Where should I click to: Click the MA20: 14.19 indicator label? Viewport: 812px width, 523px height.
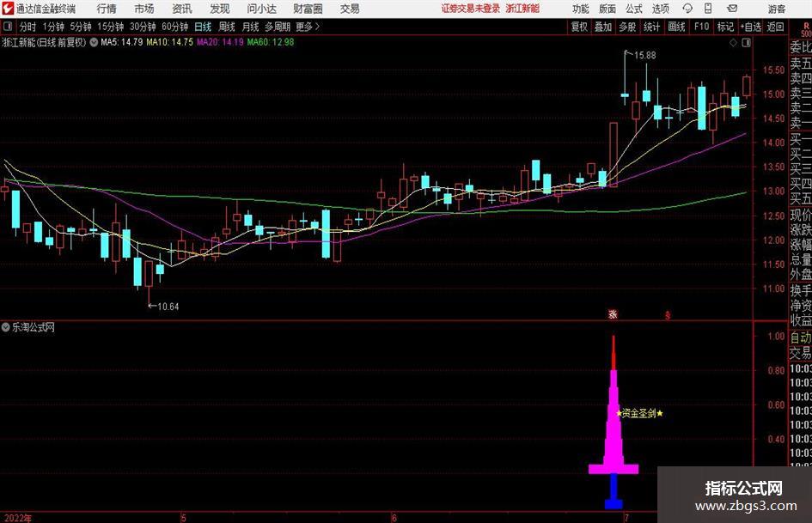click(220, 42)
